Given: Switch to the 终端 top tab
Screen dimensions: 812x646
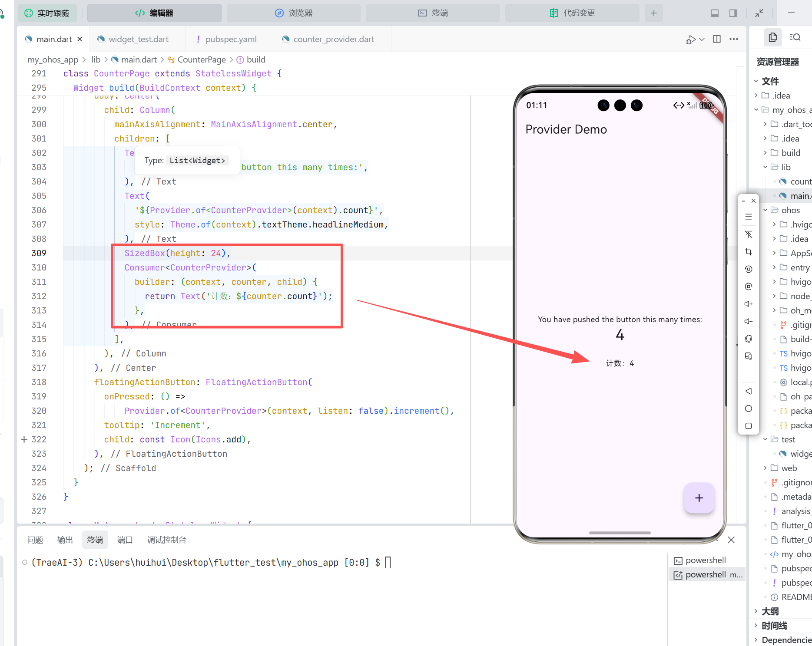Looking at the screenshot, I should 433,13.
